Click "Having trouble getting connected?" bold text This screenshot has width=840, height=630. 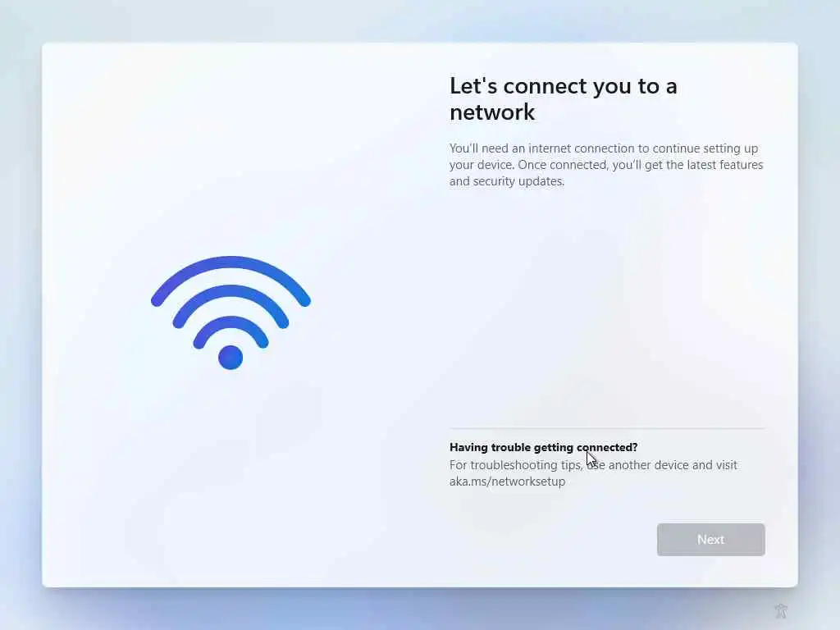[543, 447]
